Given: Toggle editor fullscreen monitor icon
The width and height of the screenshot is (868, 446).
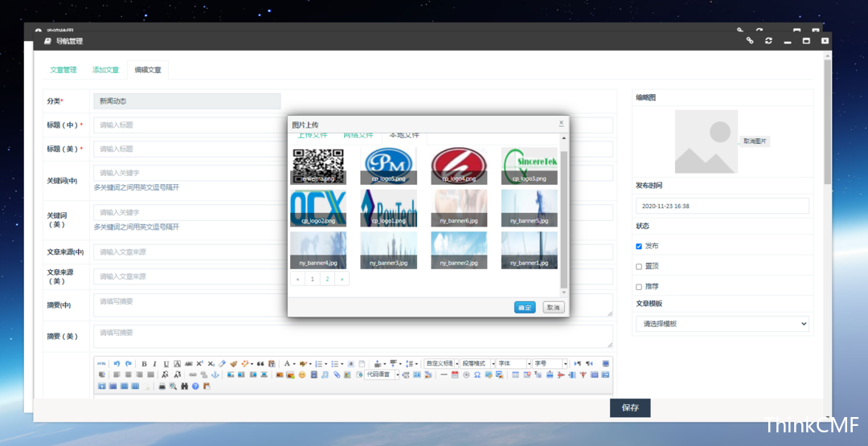Looking at the screenshot, I should pyautogui.click(x=606, y=363).
